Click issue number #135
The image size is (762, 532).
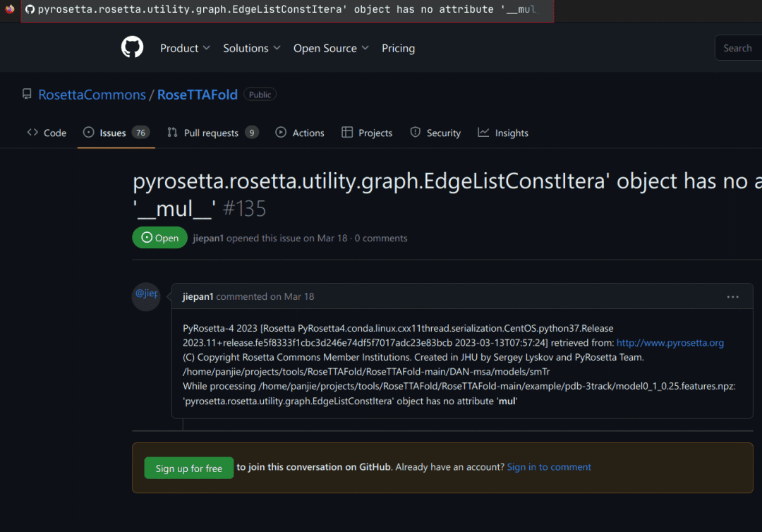pos(244,209)
